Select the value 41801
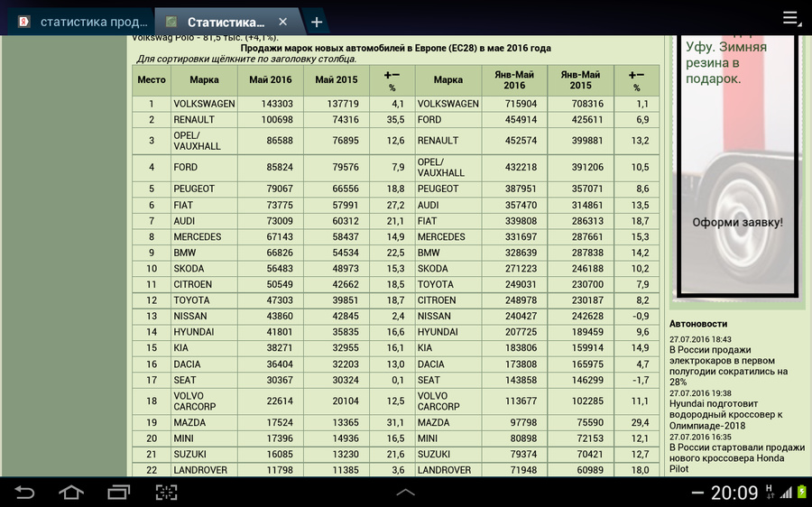 280,332
